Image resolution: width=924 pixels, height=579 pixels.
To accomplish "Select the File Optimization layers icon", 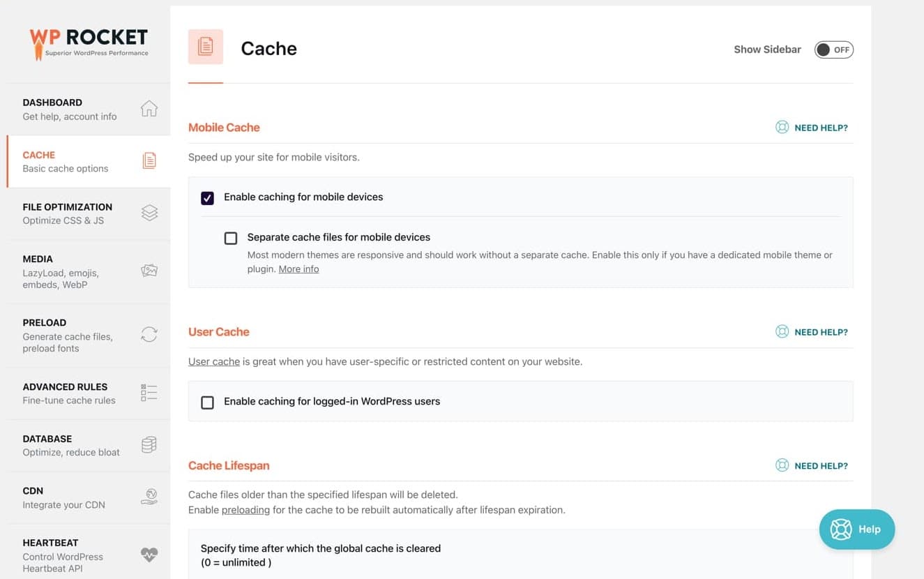I will (x=149, y=213).
